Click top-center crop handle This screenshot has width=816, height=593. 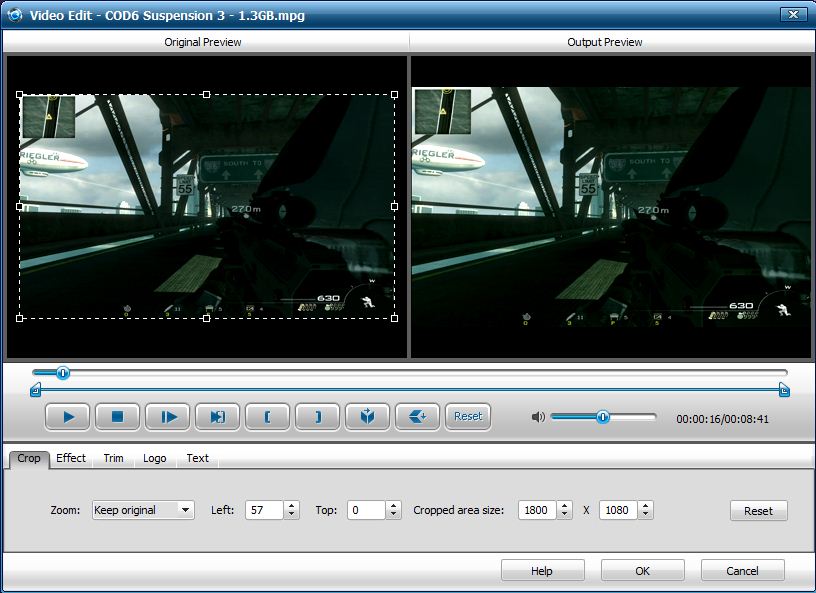[x=207, y=95]
